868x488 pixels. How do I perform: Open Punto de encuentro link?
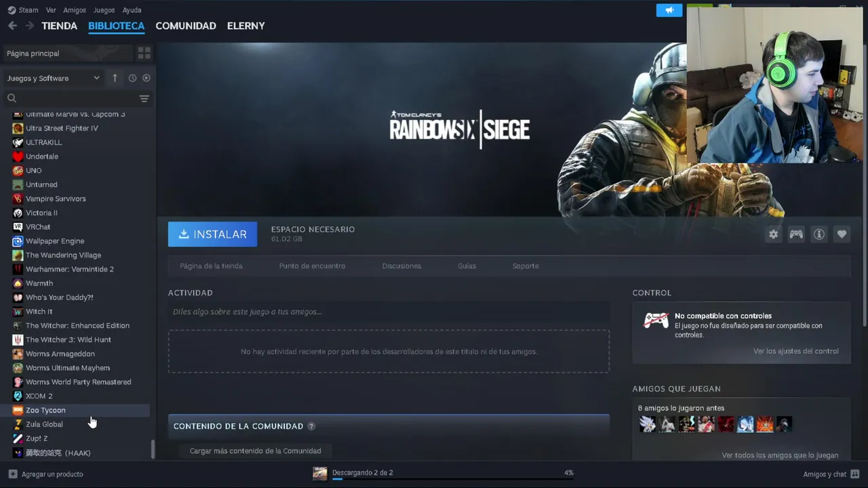click(312, 266)
